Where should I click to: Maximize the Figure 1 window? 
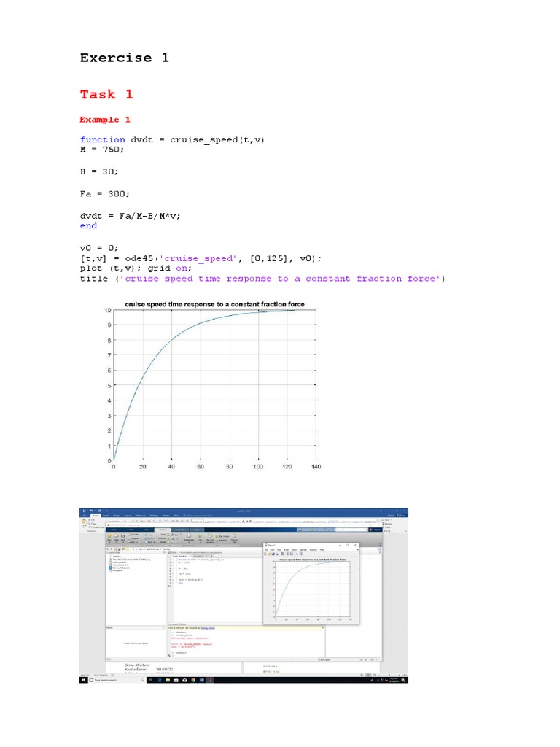click(349, 545)
